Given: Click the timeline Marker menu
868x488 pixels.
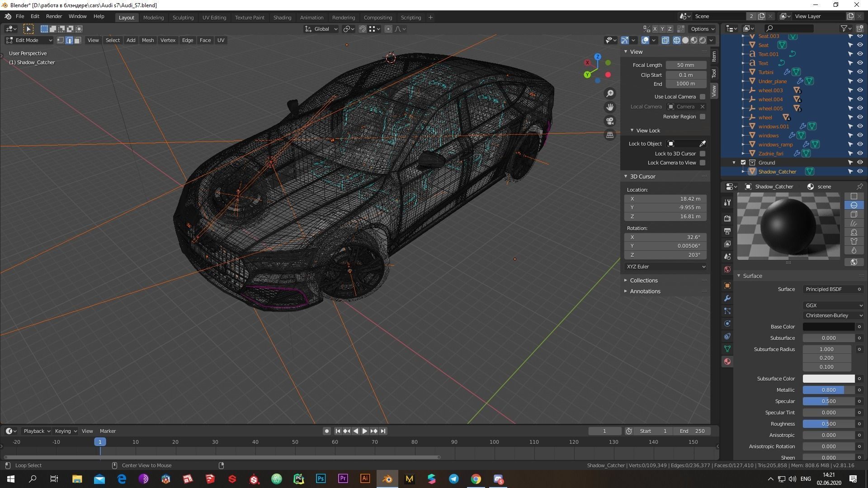Looking at the screenshot, I should tap(108, 431).
